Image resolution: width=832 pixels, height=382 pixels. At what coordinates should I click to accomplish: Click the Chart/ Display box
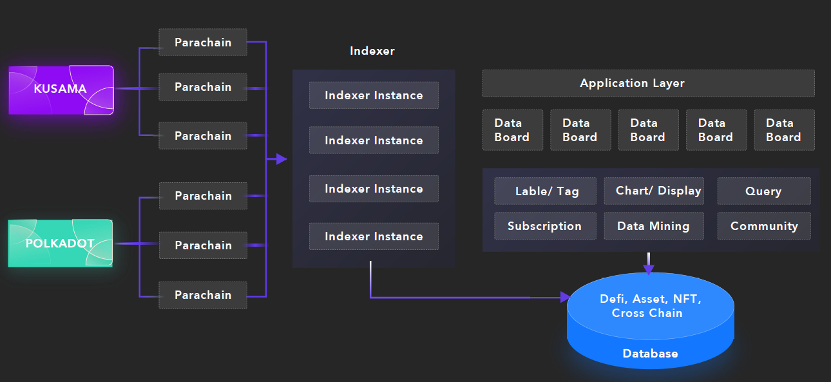click(654, 191)
